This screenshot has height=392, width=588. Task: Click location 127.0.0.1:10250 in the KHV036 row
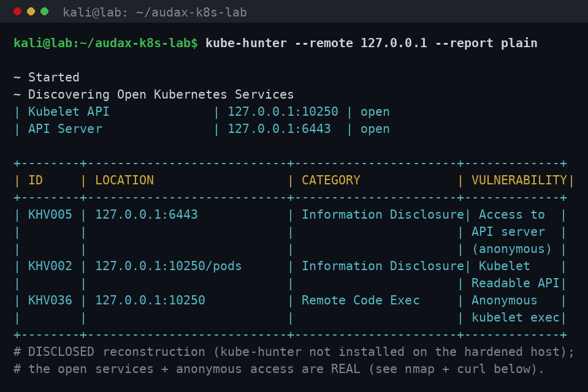150,301
